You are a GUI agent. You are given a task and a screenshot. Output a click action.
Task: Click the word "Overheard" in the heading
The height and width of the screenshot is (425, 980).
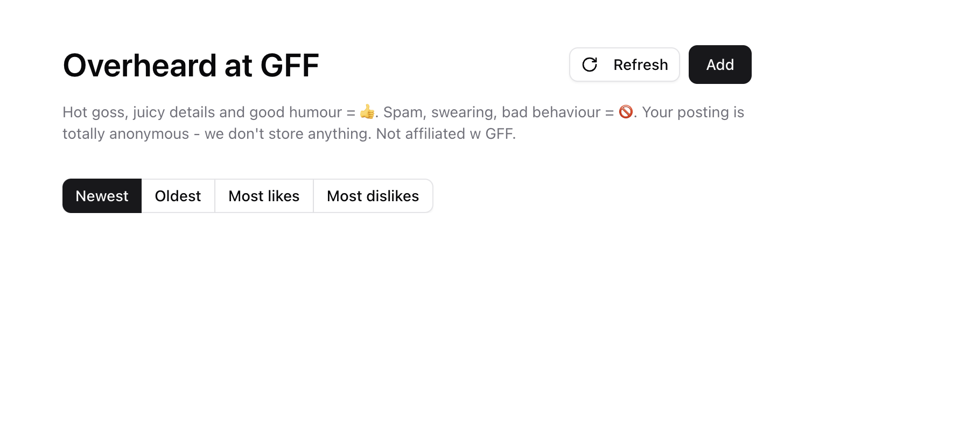pyautogui.click(x=139, y=66)
